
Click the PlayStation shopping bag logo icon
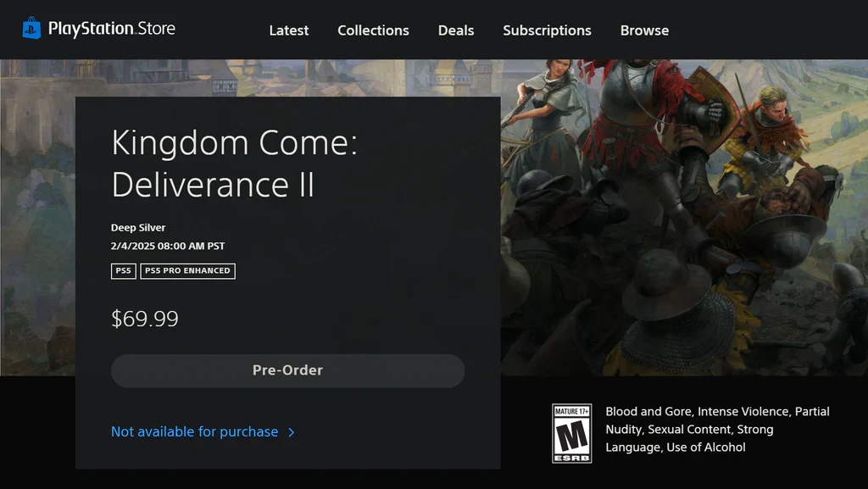[x=31, y=29]
